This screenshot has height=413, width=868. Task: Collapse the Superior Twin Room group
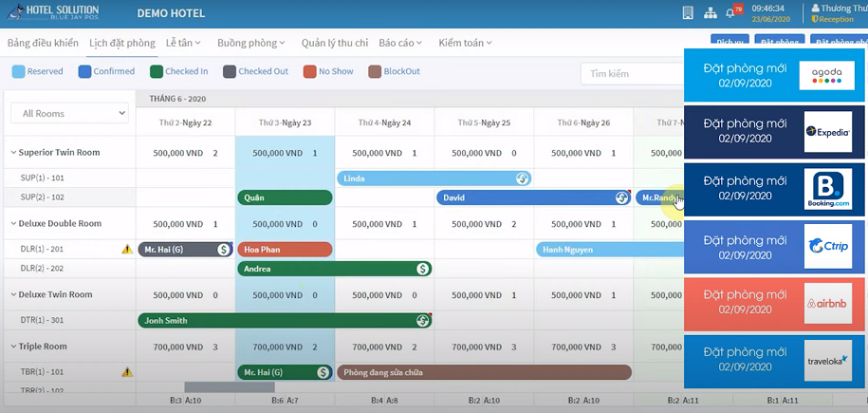tap(13, 153)
